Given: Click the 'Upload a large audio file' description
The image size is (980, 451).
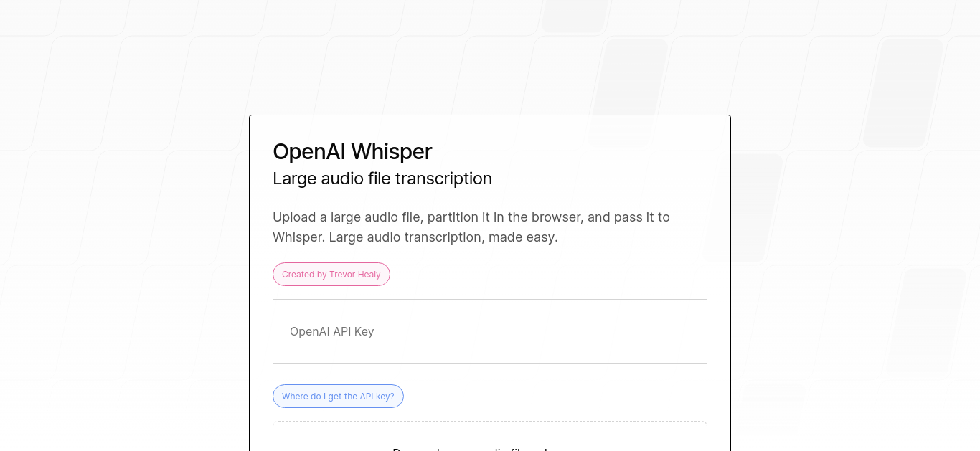Looking at the screenshot, I should click(471, 227).
